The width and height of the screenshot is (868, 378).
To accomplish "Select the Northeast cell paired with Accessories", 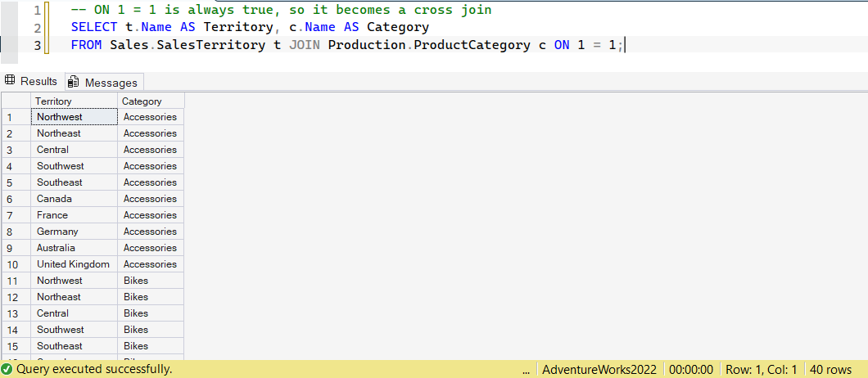I will pos(75,133).
